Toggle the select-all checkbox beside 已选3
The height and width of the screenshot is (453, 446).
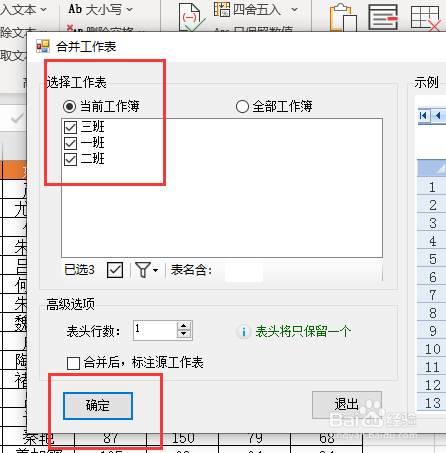[x=115, y=270]
